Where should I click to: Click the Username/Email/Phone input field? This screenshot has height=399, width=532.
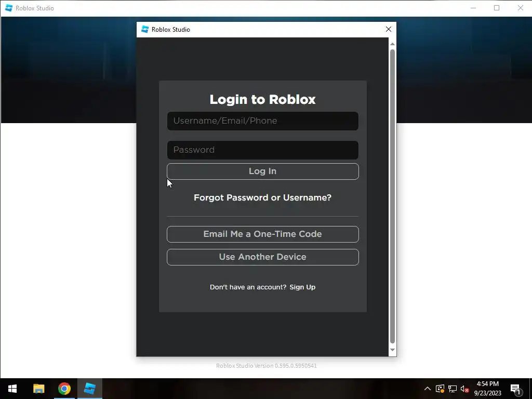[262, 121]
